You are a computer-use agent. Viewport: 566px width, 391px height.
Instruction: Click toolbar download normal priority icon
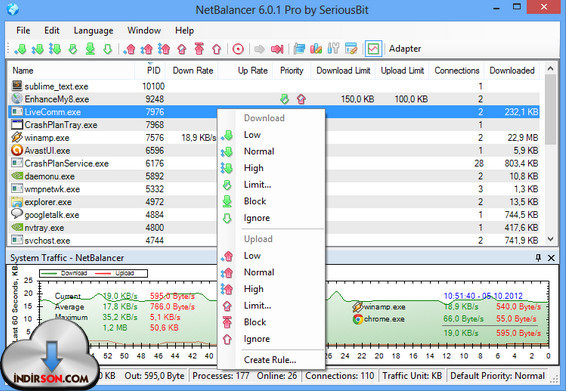point(38,49)
